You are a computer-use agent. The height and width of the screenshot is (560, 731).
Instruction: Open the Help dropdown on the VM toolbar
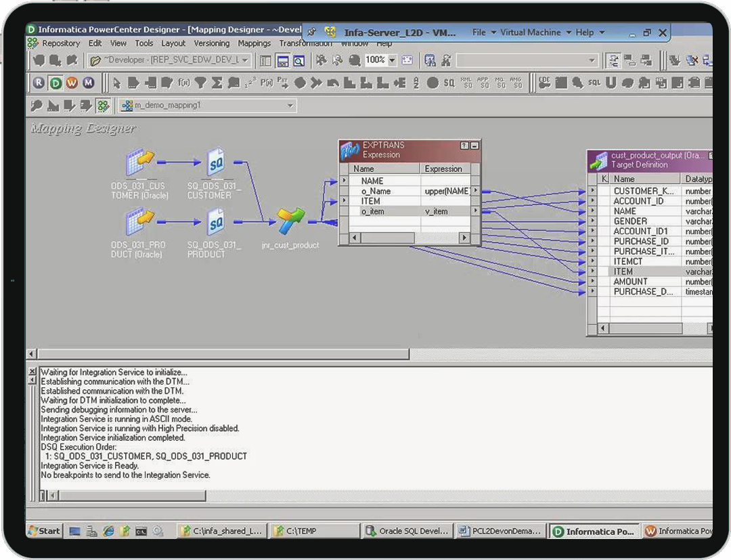pyautogui.click(x=590, y=33)
